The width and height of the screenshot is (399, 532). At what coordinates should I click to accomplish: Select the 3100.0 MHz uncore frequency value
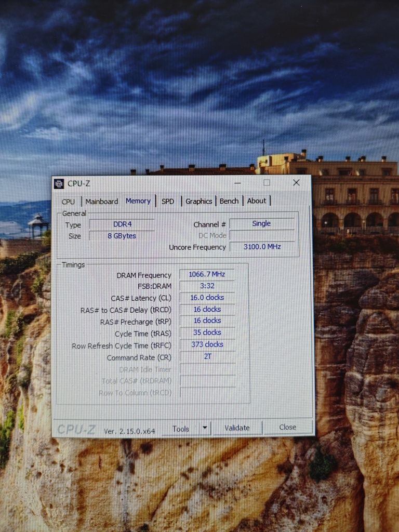pyautogui.click(x=262, y=247)
